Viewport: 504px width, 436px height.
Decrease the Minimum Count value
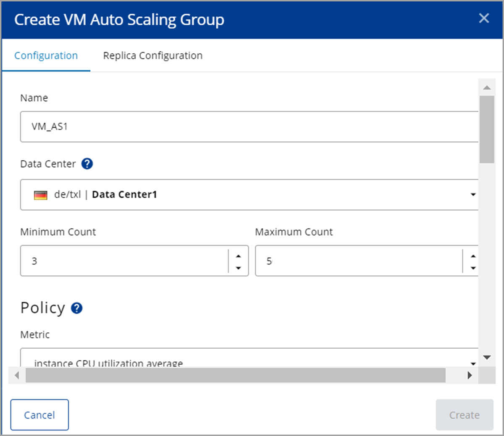tap(239, 268)
